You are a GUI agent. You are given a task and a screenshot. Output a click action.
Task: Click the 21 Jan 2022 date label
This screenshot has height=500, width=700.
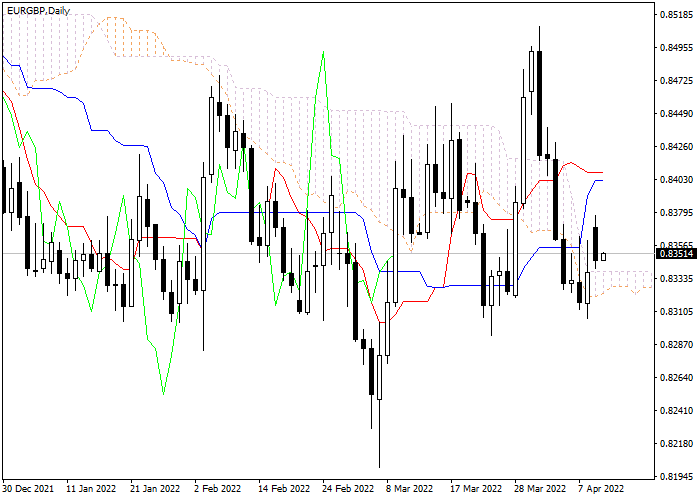click(x=156, y=488)
